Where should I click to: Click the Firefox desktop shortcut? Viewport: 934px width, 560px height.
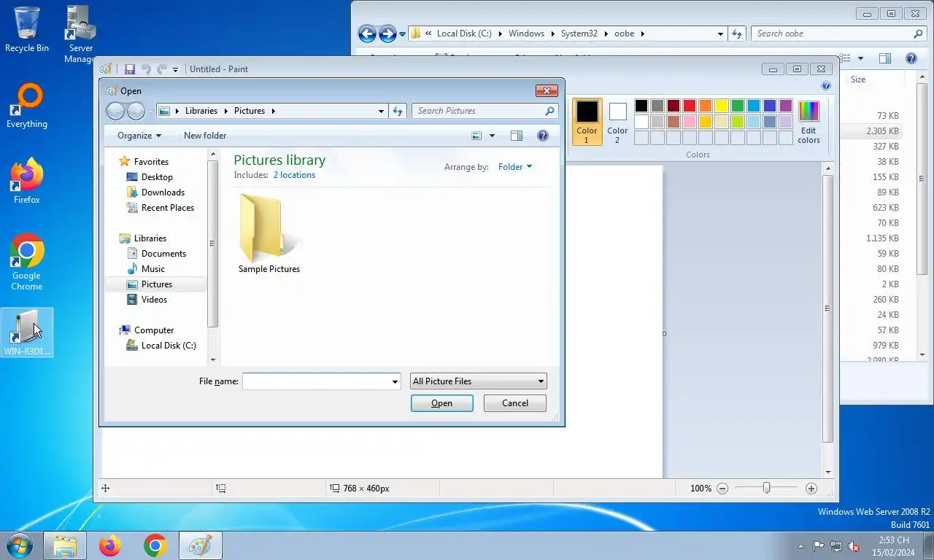coord(27,182)
